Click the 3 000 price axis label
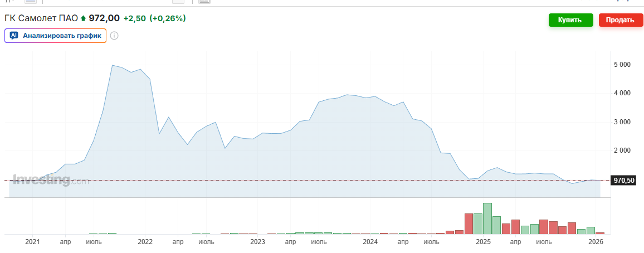The image size is (644, 253). click(x=622, y=122)
